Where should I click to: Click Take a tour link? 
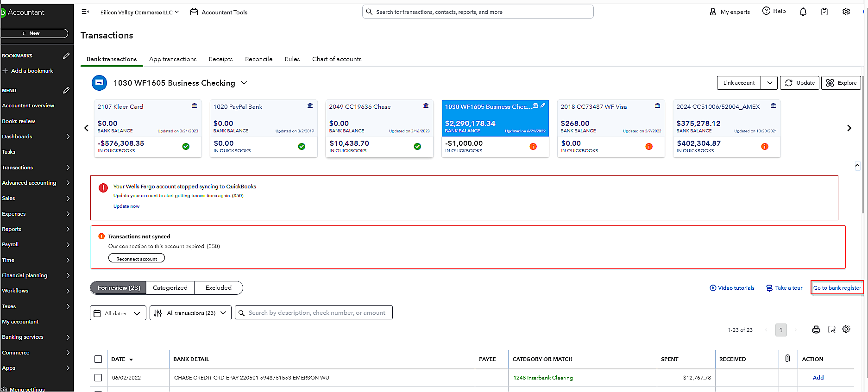[x=784, y=288]
